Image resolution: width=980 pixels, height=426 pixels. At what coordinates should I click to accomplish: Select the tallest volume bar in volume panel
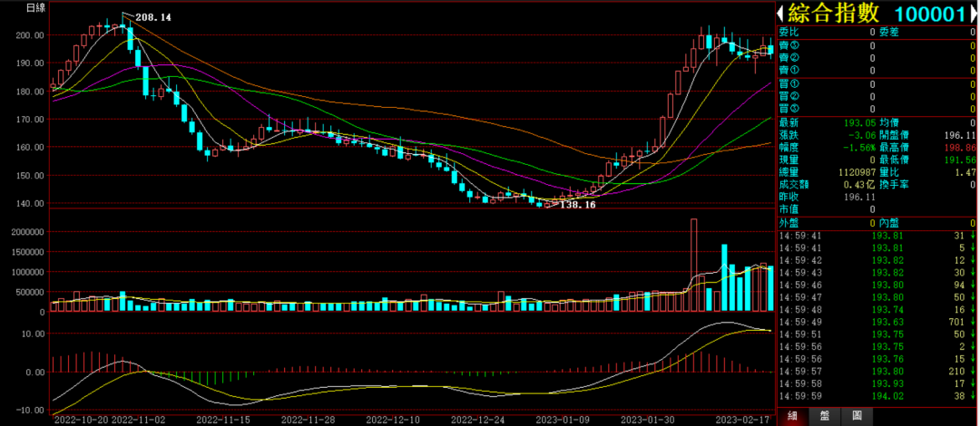pyautogui.click(x=694, y=265)
